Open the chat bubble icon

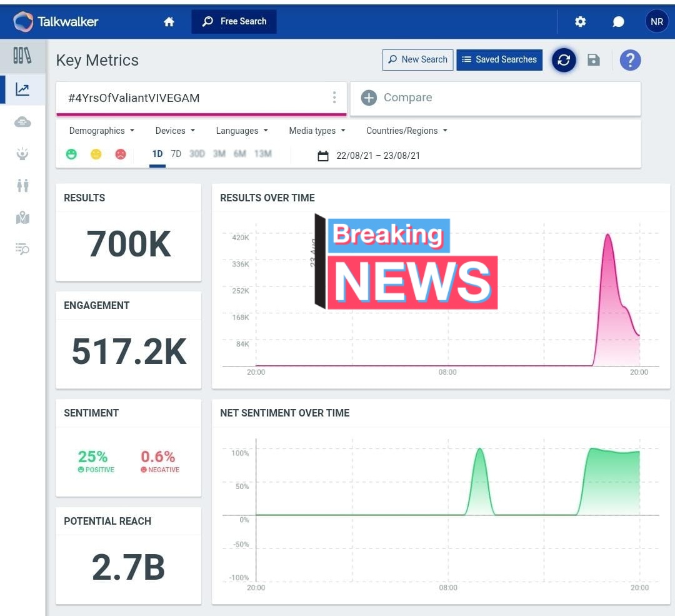pyautogui.click(x=618, y=21)
